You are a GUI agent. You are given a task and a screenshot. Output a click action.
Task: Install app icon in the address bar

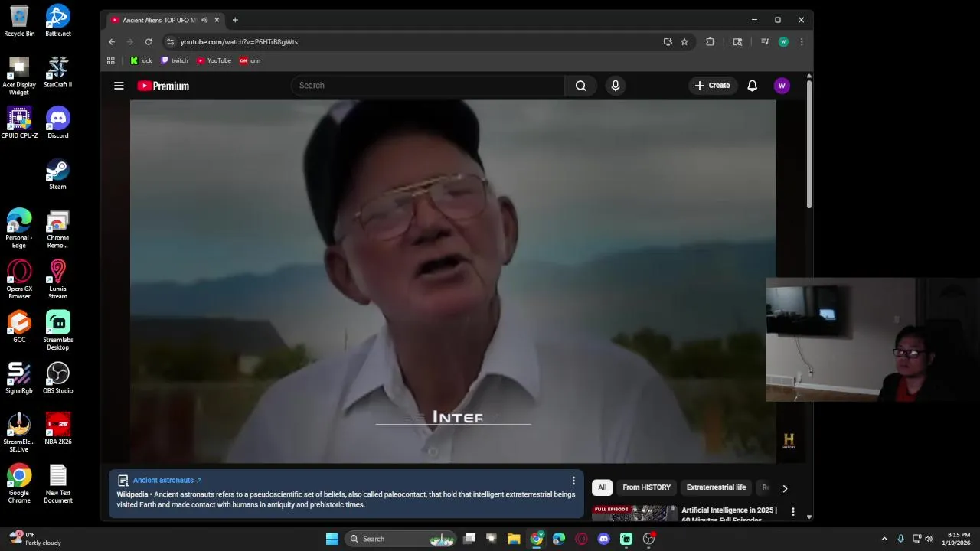tap(668, 42)
